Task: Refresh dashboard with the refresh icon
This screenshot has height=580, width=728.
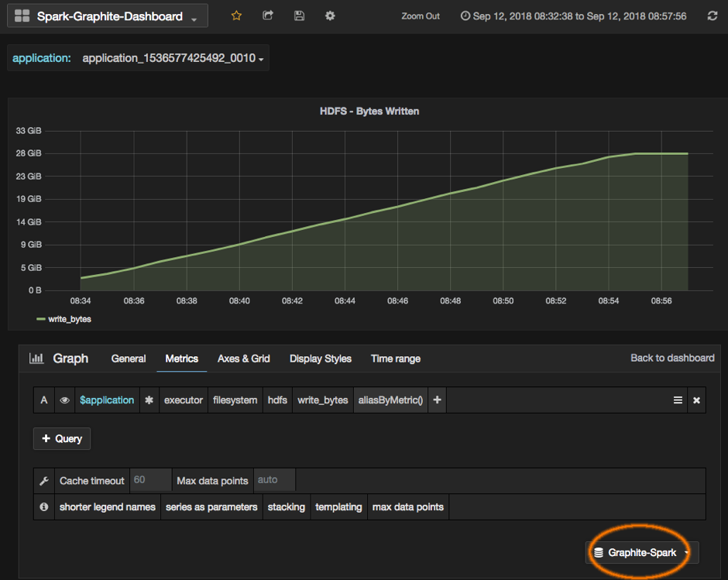Action: [713, 16]
